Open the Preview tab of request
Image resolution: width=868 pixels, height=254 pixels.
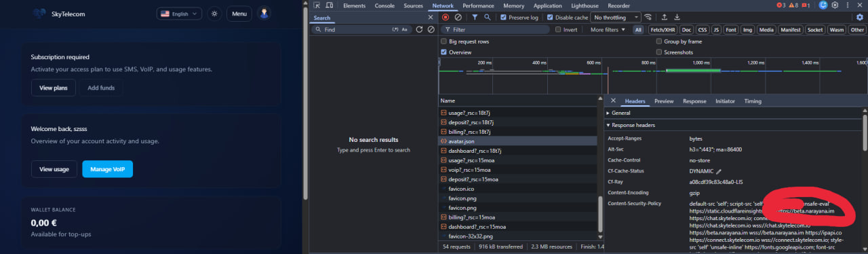664,101
